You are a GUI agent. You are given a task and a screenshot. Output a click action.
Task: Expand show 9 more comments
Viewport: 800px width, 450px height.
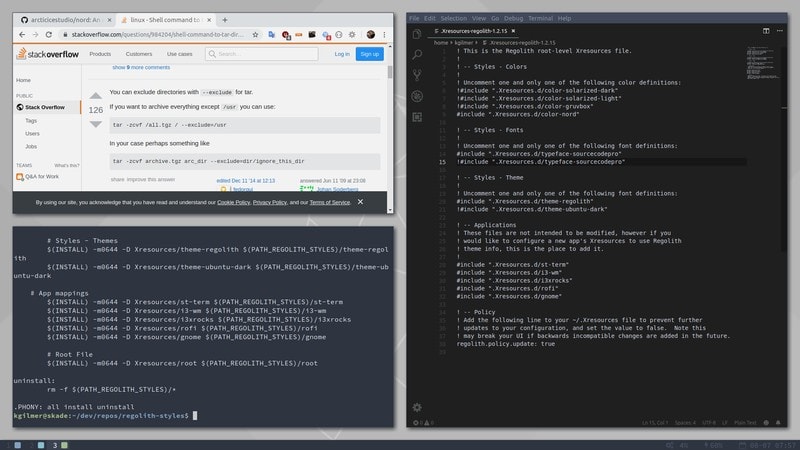click(x=141, y=67)
